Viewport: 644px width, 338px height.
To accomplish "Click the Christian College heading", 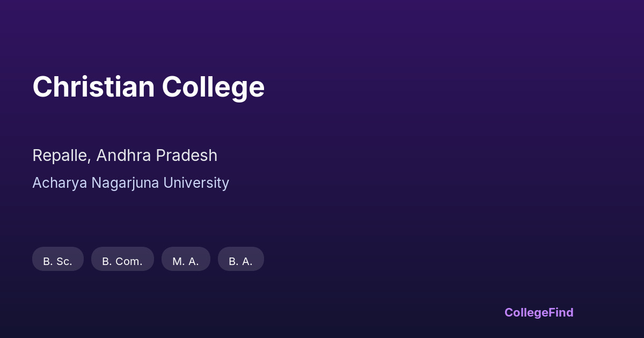I will (x=148, y=87).
